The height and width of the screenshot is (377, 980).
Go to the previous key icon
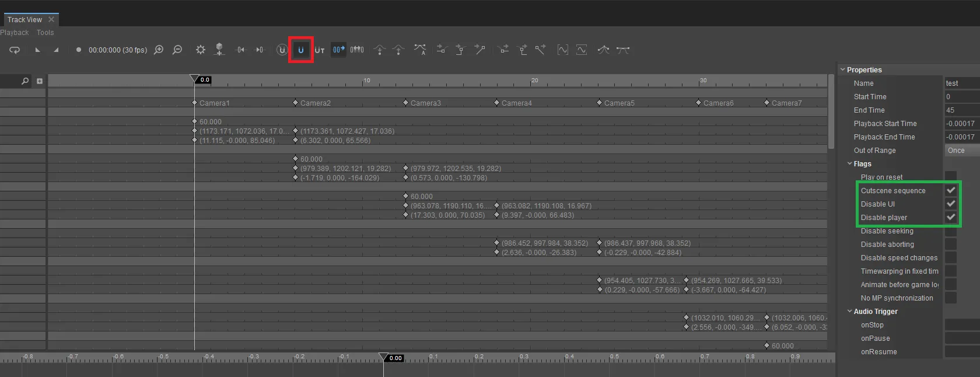click(240, 50)
